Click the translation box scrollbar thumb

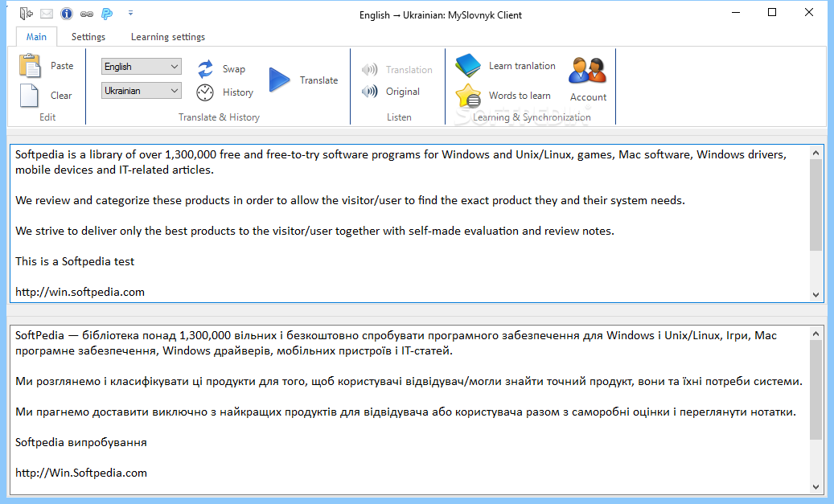(x=816, y=390)
